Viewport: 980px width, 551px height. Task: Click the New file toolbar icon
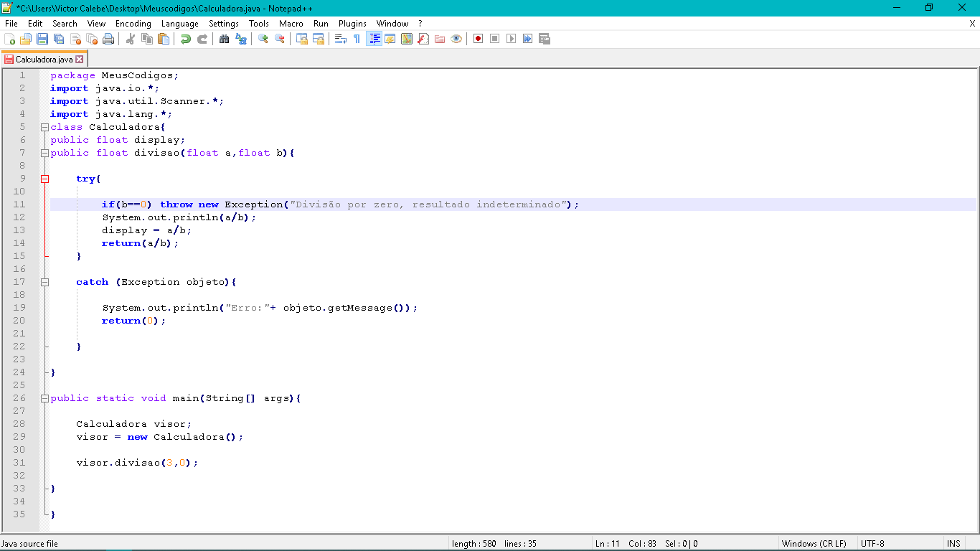9,39
